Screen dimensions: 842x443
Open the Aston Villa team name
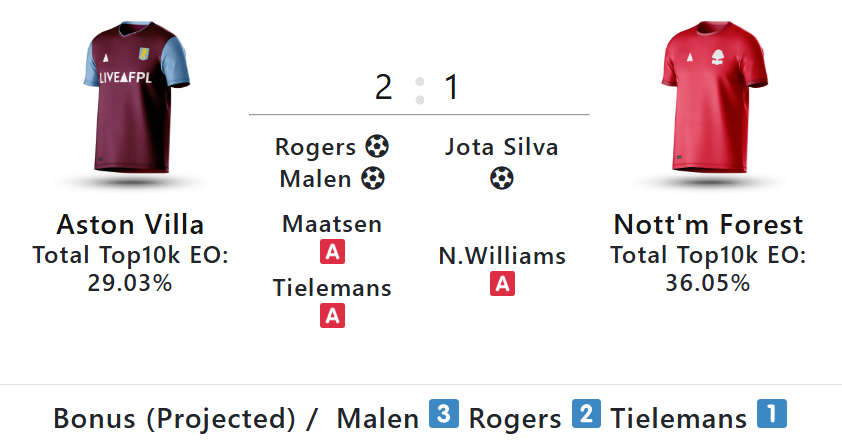click(x=131, y=224)
